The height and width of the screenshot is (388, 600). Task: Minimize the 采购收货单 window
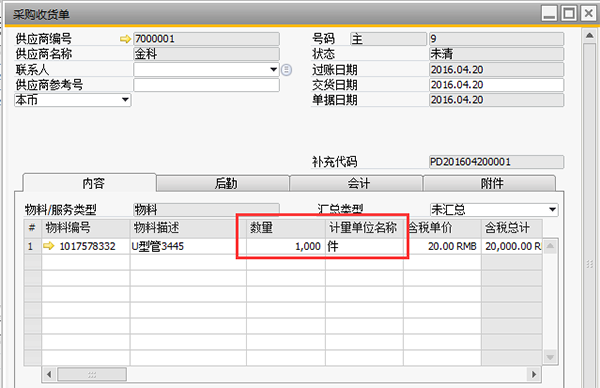pyautogui.click(x=549, y=14)
